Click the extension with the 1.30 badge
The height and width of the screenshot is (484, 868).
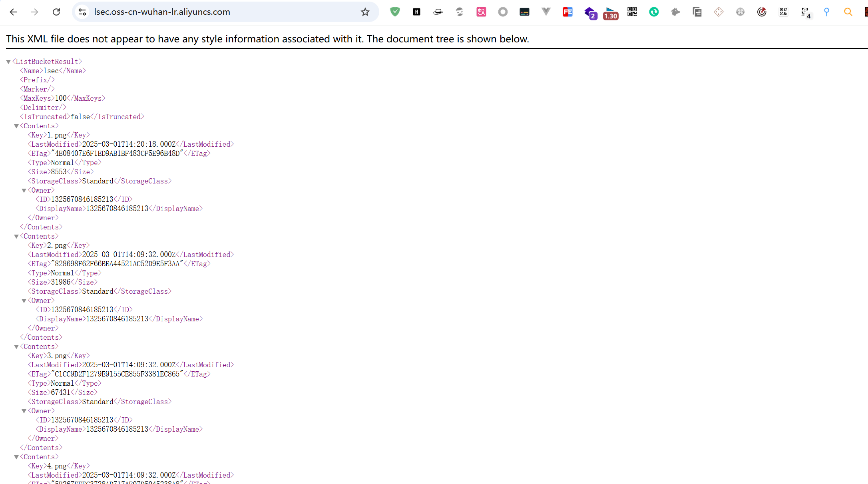click(610, 13)
